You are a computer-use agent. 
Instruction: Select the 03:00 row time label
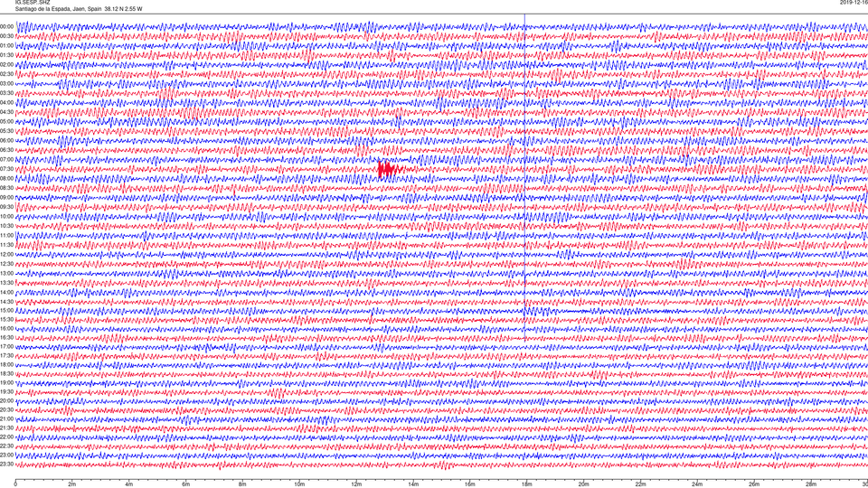click(6, 83)
